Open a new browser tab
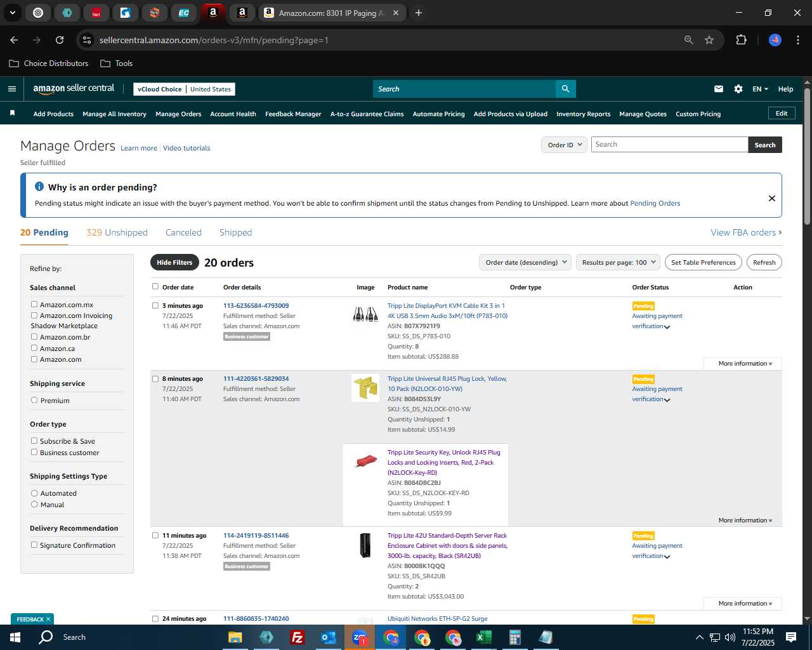Viewport: 812px width, 650px height. coord(419,13)
